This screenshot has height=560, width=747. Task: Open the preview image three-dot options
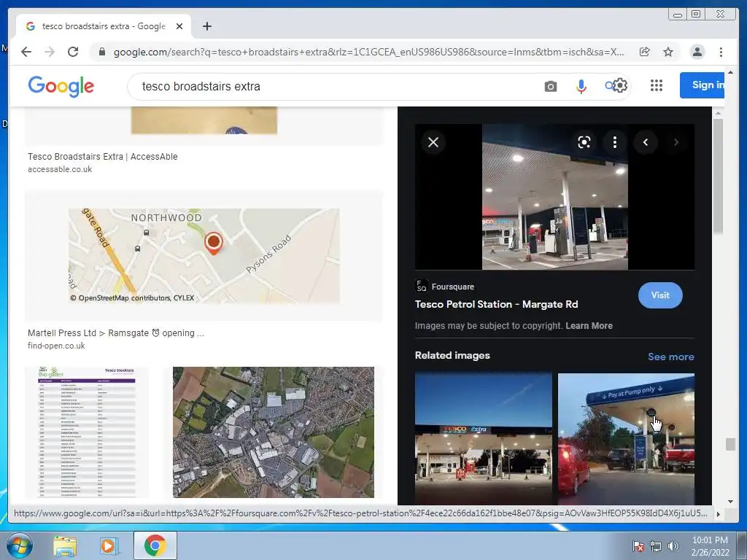(614, 142)
